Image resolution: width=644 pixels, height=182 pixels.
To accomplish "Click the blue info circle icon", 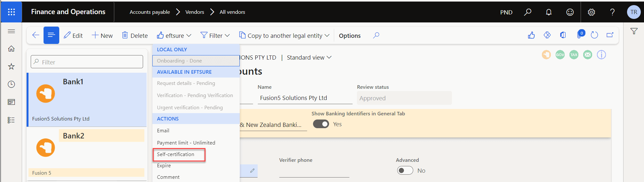I will coord(601,55).
